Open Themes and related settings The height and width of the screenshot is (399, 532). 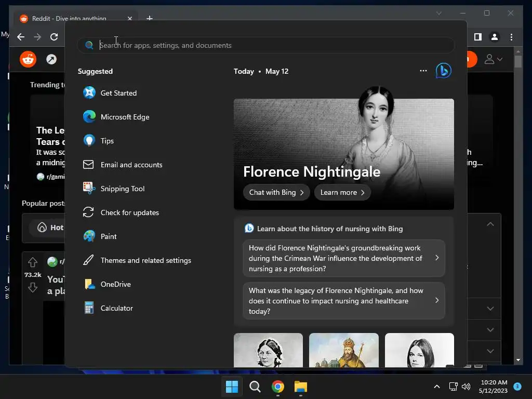click(137, 260)
